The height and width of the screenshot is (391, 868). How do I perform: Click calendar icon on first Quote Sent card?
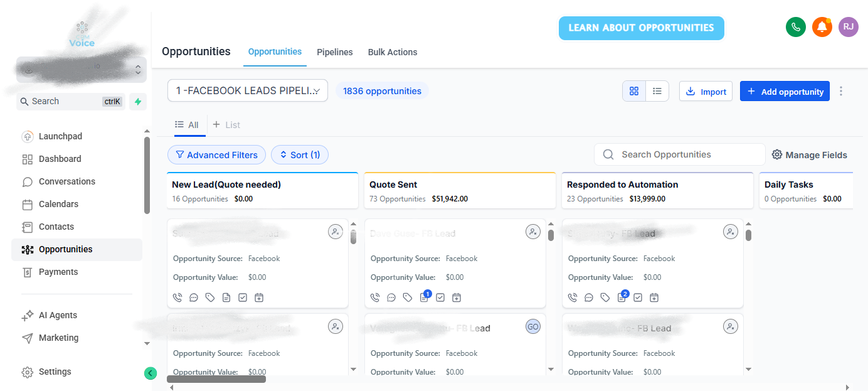click(457, 297)
